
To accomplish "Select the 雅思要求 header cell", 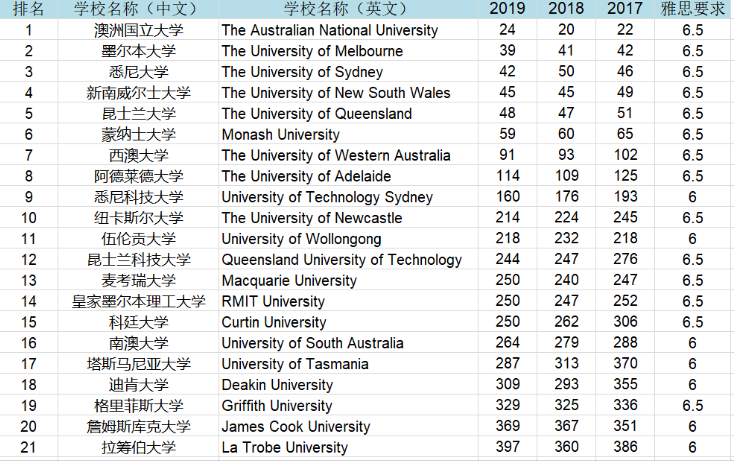I will tap(692, 9).
